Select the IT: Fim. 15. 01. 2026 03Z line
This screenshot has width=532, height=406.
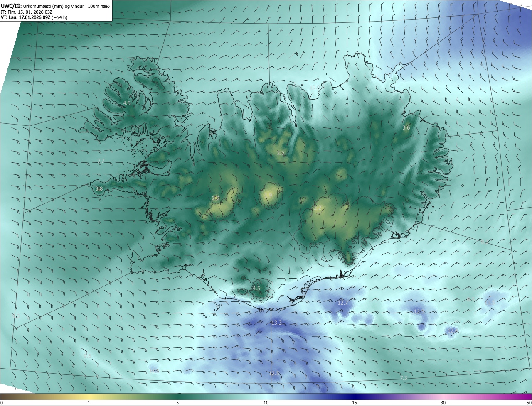coord(27,12)
